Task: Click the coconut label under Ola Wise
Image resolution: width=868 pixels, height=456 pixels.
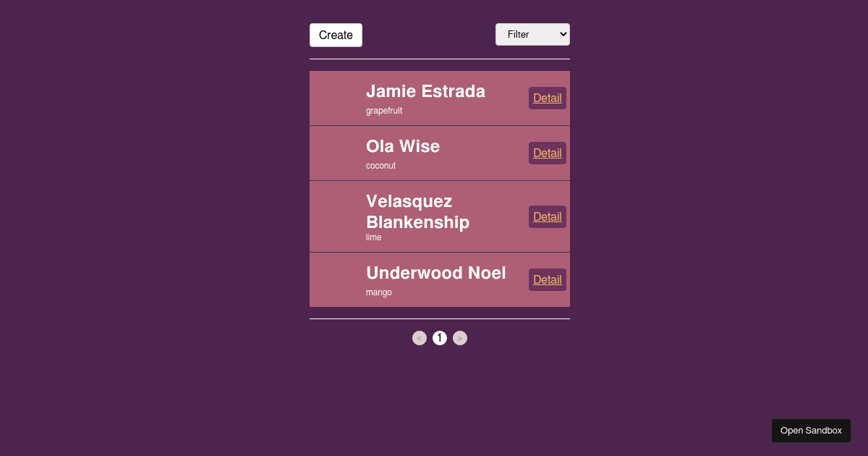Action: tap(380, 166)
